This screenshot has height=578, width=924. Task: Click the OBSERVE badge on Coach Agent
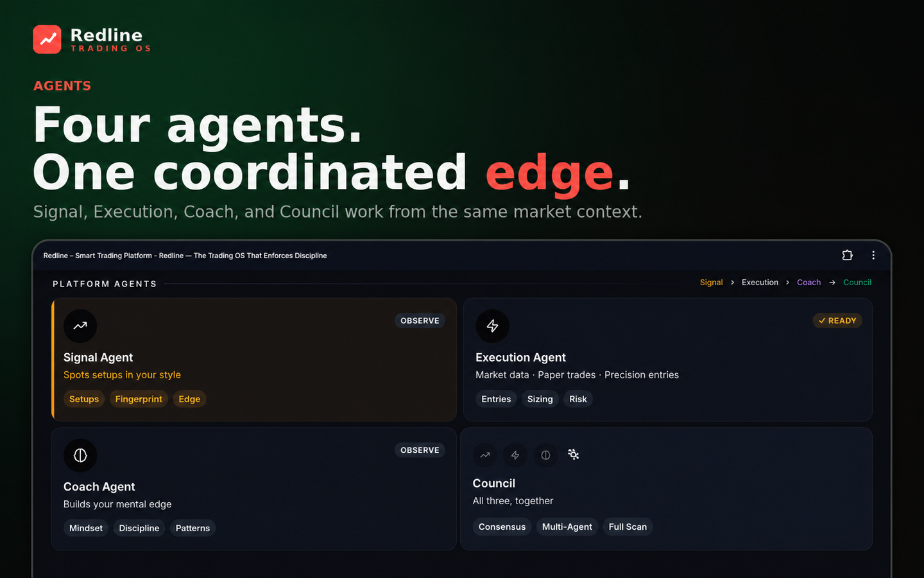click(x=420, y=450)
